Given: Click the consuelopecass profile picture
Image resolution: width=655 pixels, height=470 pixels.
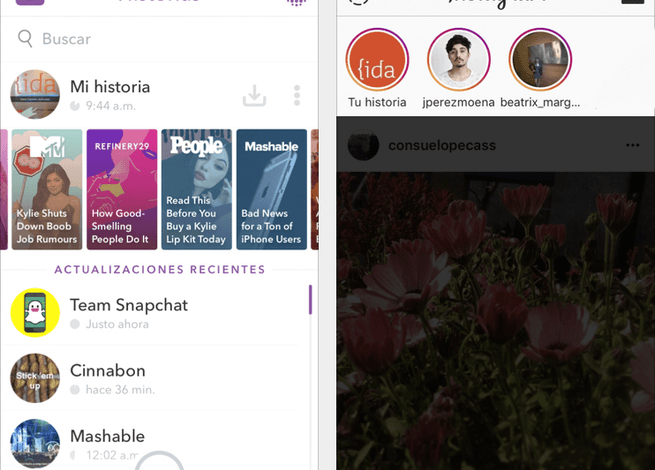Looking at the screenshot, I should (362, 146).
